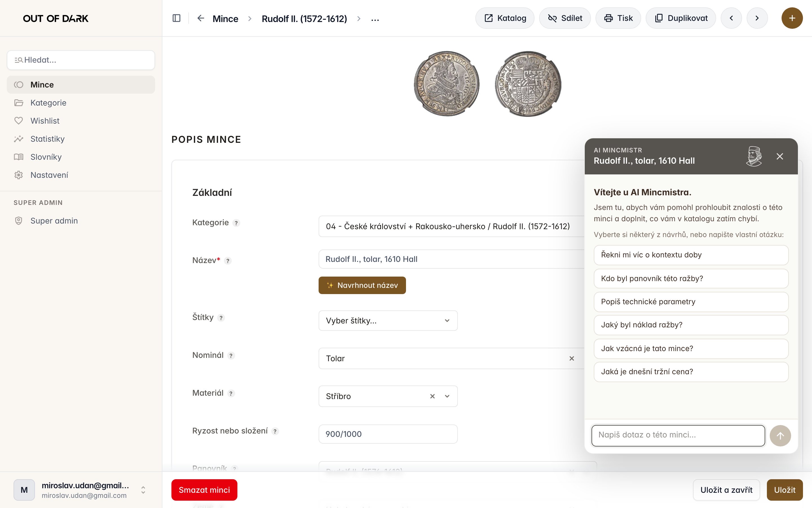Print using the Tisk button

tap(618, 18)
